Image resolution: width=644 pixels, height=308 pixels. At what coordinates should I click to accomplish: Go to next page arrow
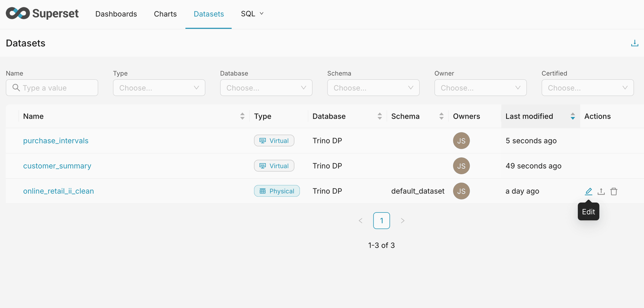pyautogui.click(x=402, y=221)
